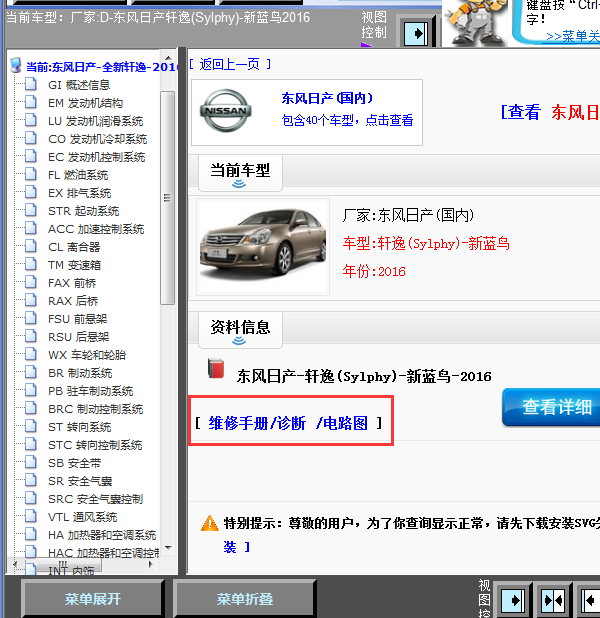
Task: Select ACC 加速控制系统 entry
Action: coord(96,229)
